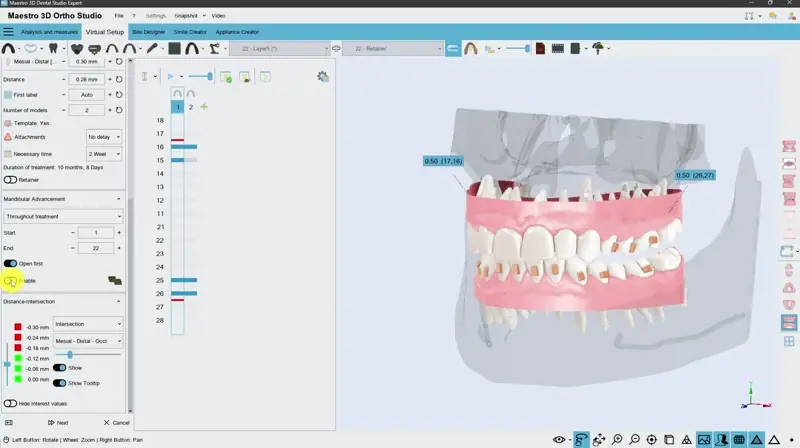This screenshot has height=448, width=800.
Task: Click the film strip video icon
Action: coord(558,48)
